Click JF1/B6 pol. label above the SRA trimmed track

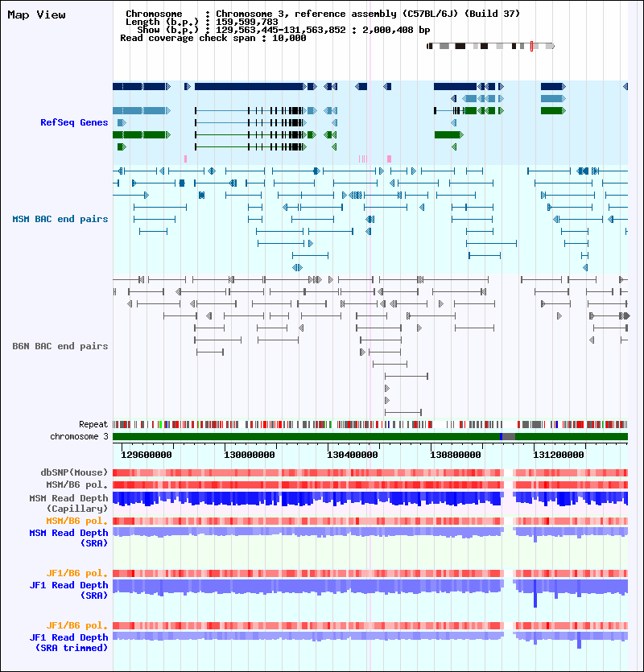click(77, 625)
